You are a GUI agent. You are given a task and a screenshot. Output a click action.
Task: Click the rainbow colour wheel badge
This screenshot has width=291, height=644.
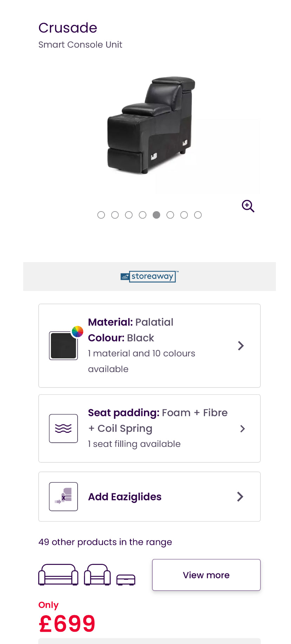coord(78,331)
